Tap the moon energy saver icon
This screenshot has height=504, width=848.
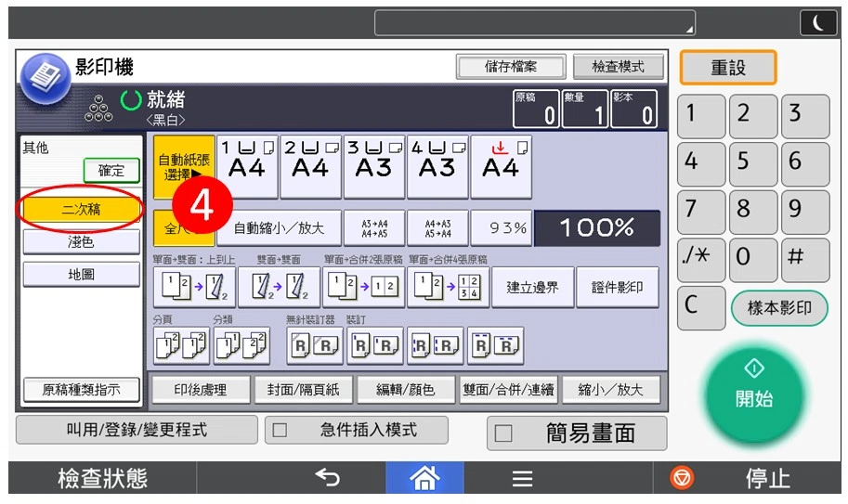tap(817, 23)
